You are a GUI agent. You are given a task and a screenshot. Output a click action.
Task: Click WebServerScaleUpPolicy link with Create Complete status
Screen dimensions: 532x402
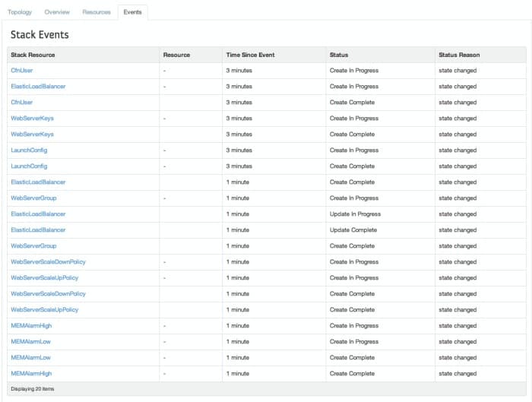[x=44, y=310]
